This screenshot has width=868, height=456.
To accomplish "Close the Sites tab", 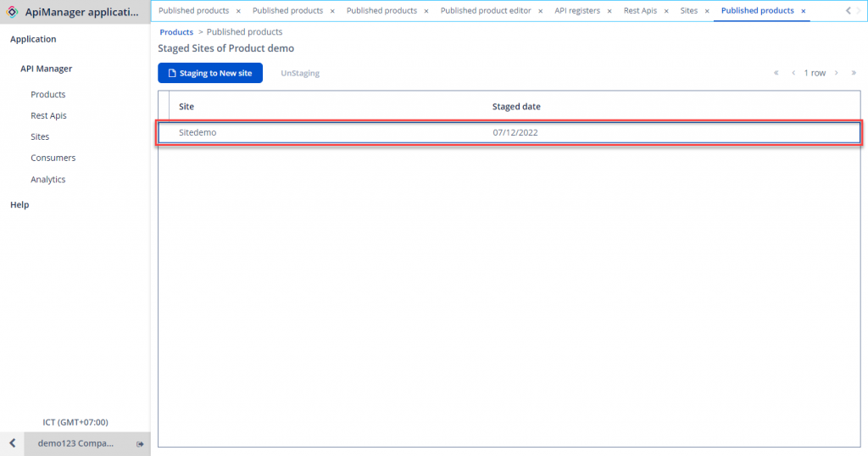I will (707, 11).
